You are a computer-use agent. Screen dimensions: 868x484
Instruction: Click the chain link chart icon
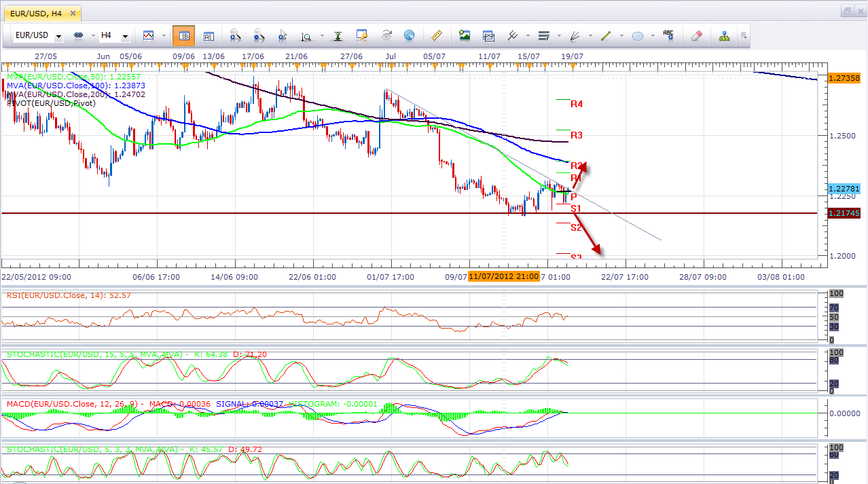tap(77, 35)
